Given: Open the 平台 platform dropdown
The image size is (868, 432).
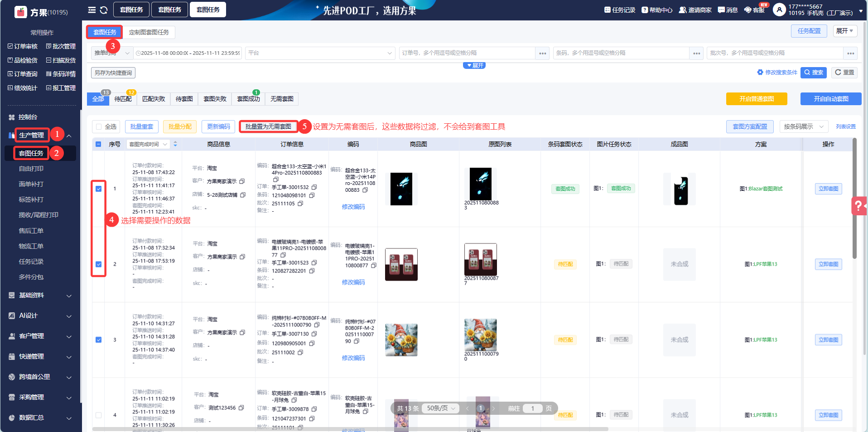Looking at the screenshot, I should click(320, 53).
